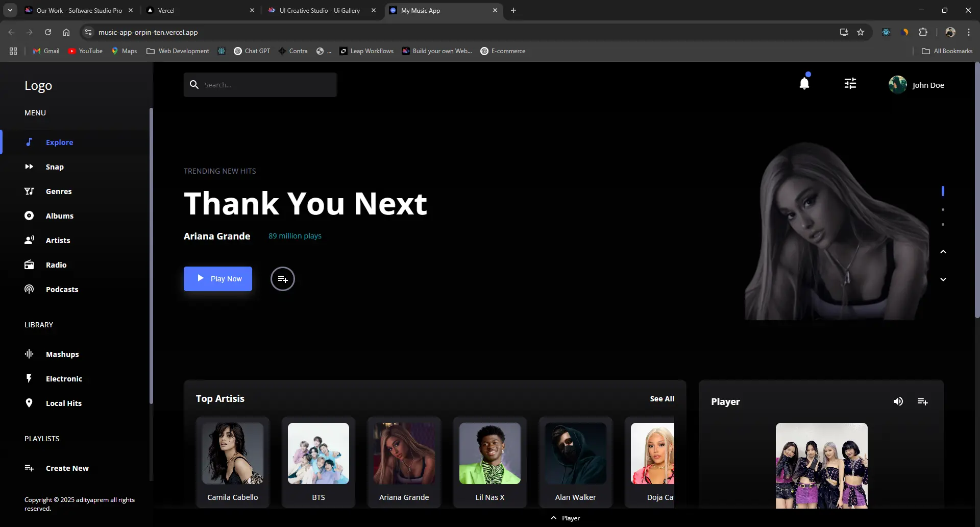Open the Gmail bookmark
The height and width of the screenshot is (527, 980).
coord(46,51)
